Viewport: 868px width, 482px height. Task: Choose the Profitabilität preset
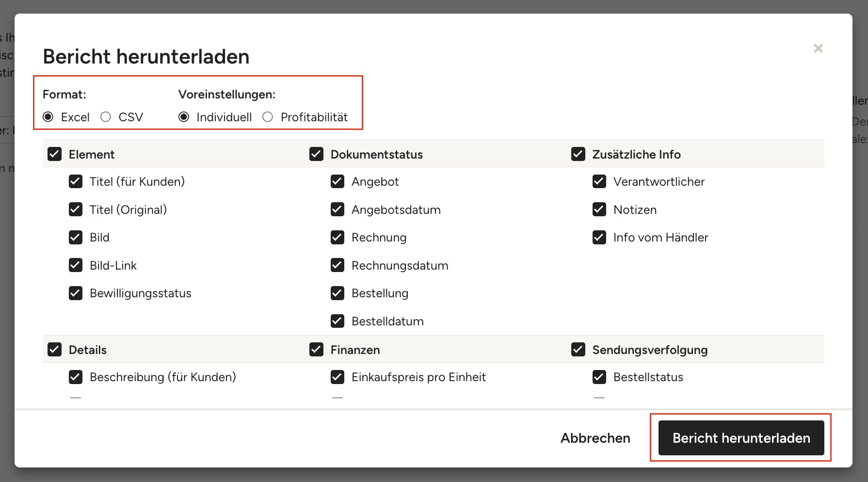click(x=268, y=117)
